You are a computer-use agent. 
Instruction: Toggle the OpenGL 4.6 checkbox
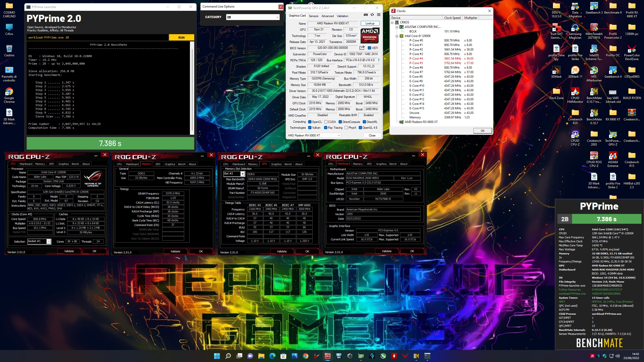coord(360,128)
